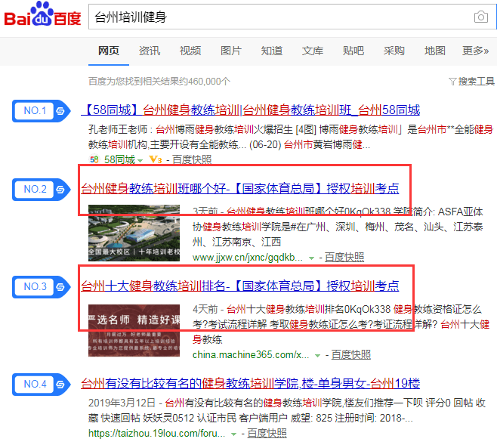This screenshot has height=448, width=497.
Task: Click the NO.1 rank badge
Action: pos(41,110)
